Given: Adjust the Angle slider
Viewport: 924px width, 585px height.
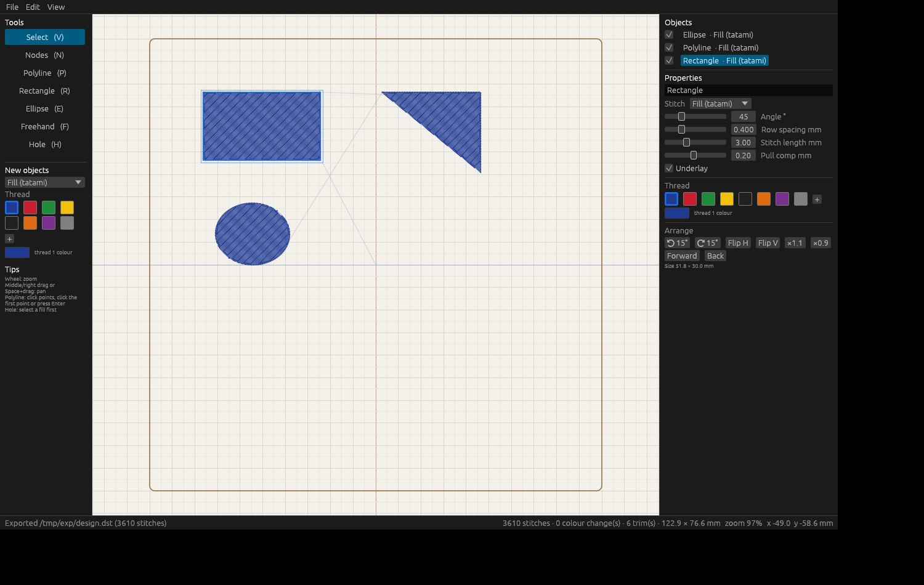Looking at the screenshot, I should coord(695,116).
